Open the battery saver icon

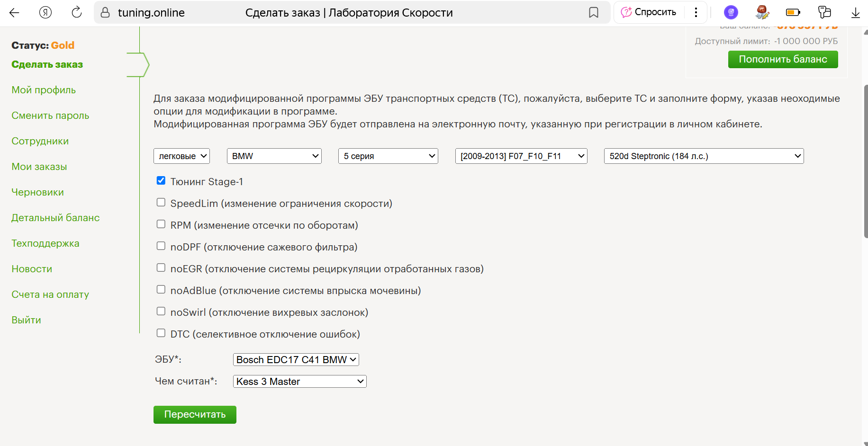pos(793,13)
